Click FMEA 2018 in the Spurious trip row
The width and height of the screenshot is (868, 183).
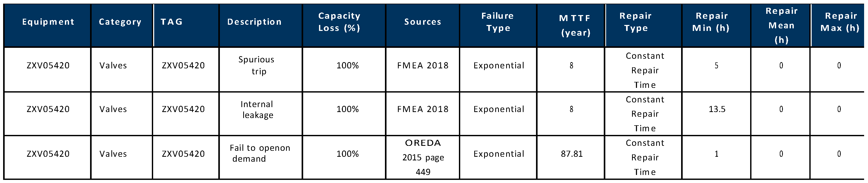click(423, 66)
